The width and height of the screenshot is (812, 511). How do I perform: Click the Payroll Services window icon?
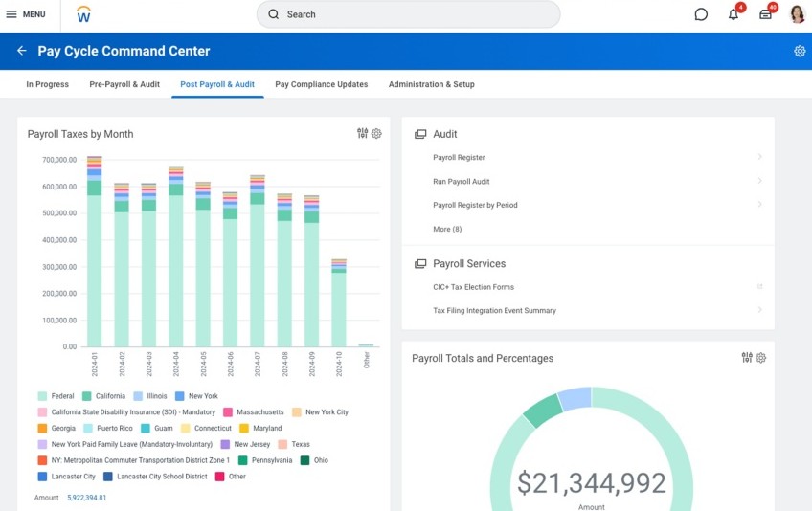click(420, 263)
